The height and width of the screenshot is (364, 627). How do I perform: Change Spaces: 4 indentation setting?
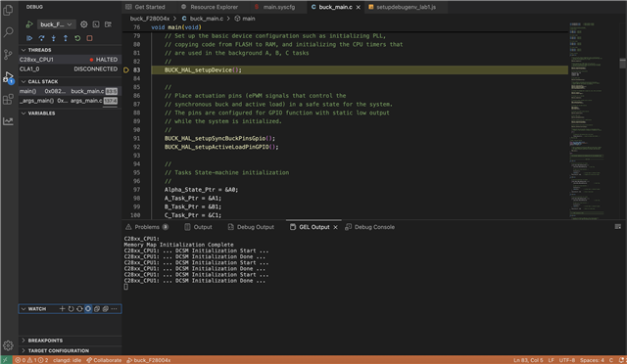(592, 360)
